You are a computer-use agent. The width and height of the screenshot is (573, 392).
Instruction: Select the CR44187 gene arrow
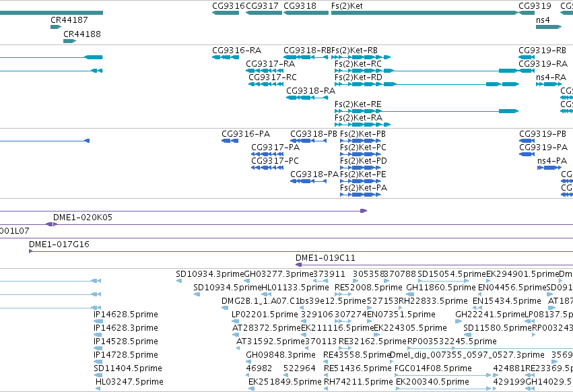[x=56, y=27]
